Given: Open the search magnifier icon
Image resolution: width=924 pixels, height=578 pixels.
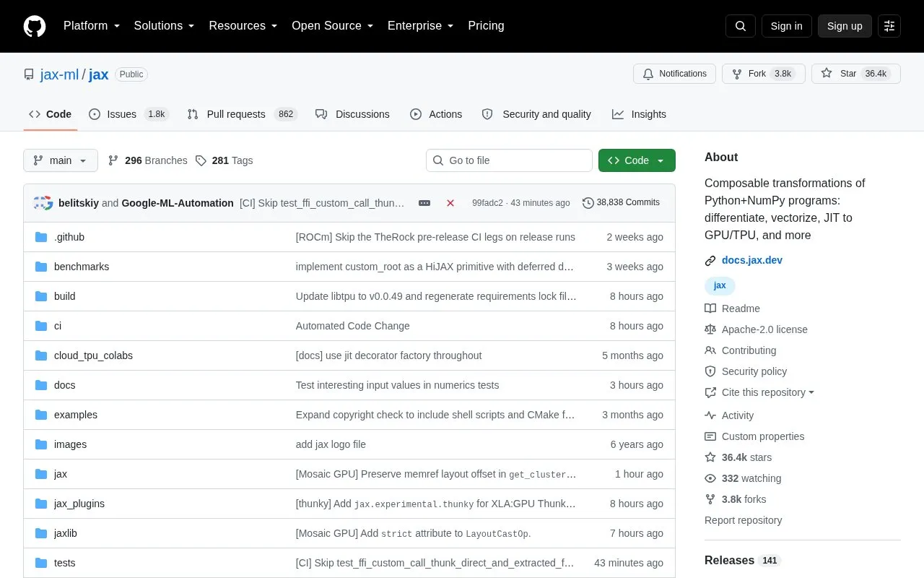Looking at the screenshot, I should point(741,26).
